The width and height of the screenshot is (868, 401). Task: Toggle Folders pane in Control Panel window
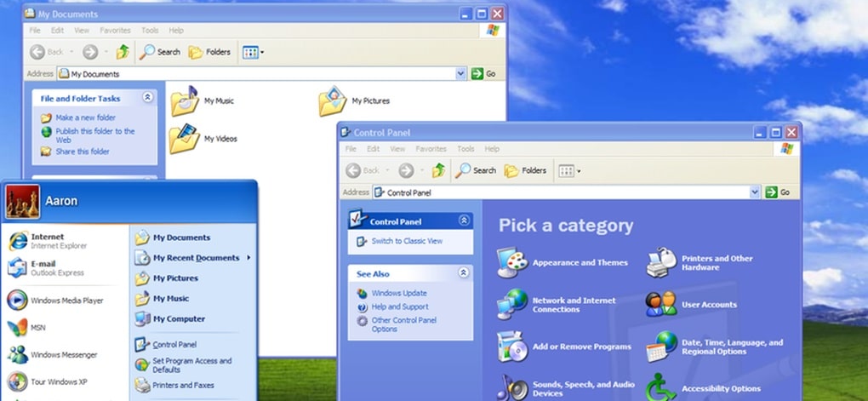pos(525,170)
